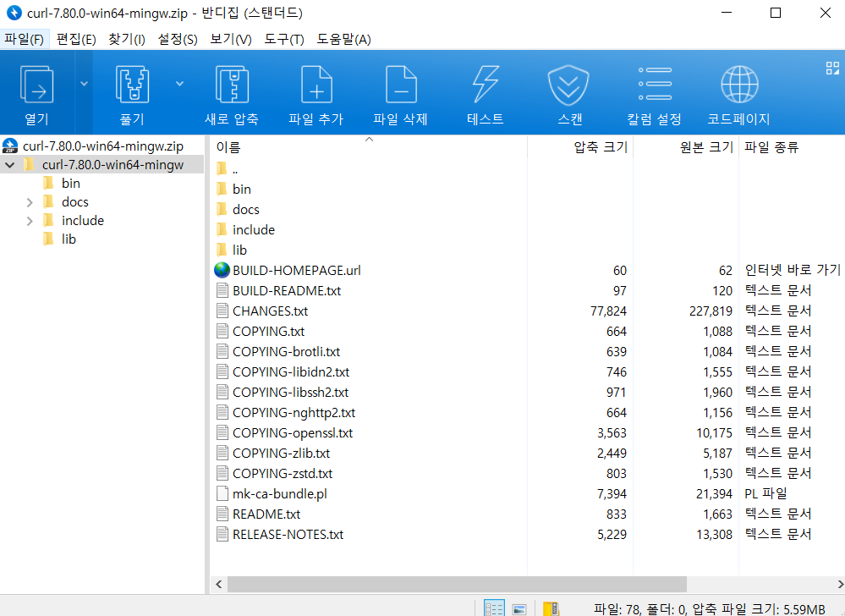This screenshot has width=845, height=616.
Task: Click the folder icon of lib in file list
Action: pyautogui.click(x=222, y=250)
